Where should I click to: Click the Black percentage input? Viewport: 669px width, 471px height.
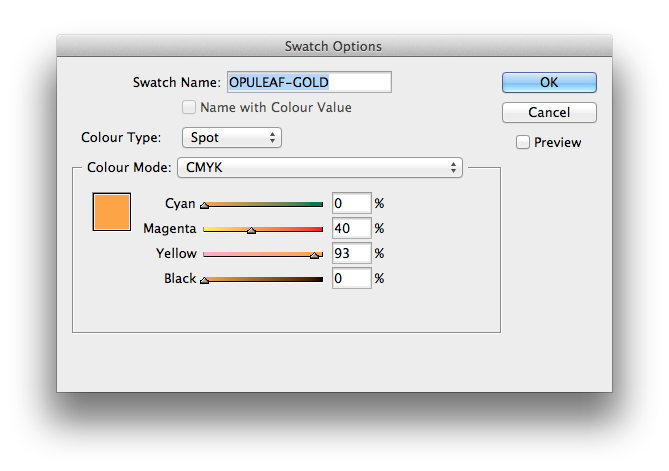(x=351, y=279)
